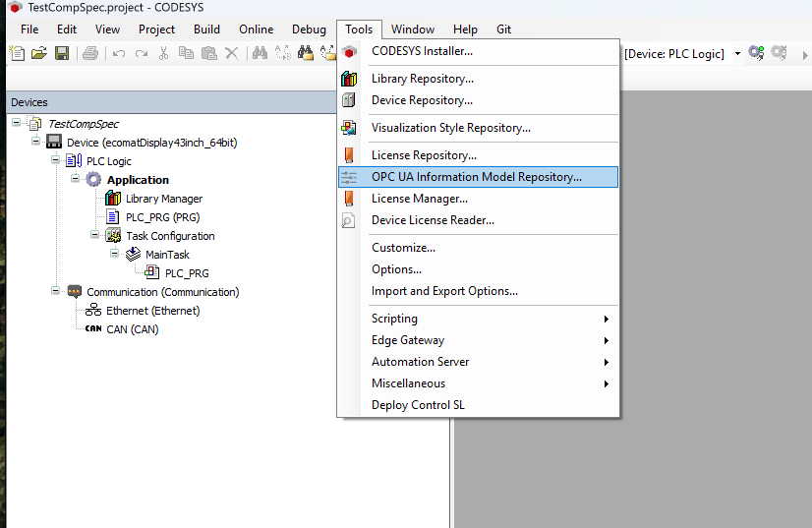
Task: Collapse the Device ecomatDisplay43inch node
Action: (x=35, y=141)
